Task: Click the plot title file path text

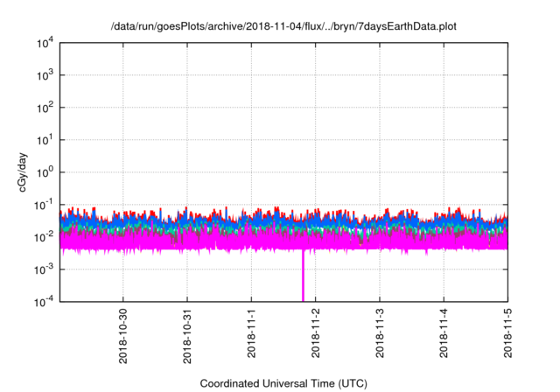Action: pyautogui.click(x=283, y=26)
